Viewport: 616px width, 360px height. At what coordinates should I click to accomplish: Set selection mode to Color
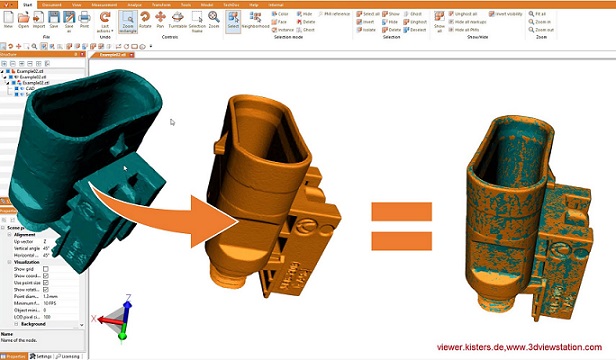click(x=280, y=14)
